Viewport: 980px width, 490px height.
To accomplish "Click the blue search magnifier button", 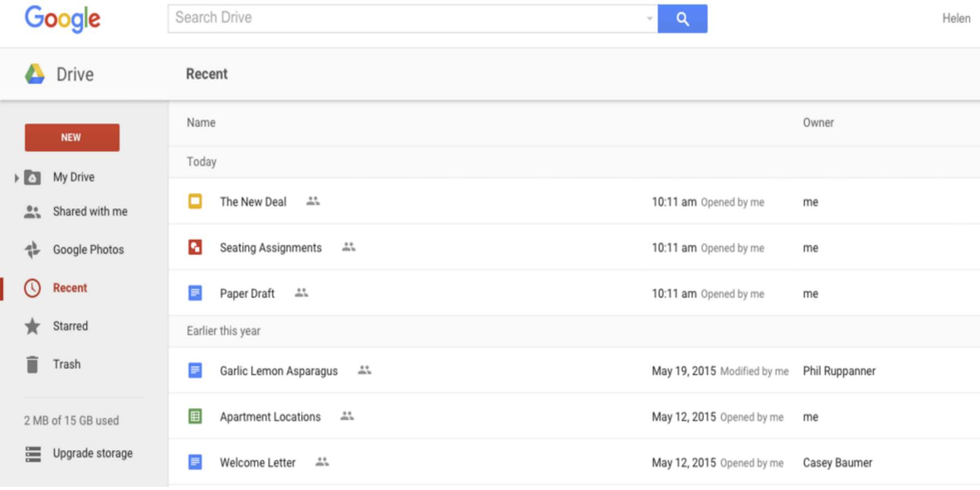I will coord(682,19).
